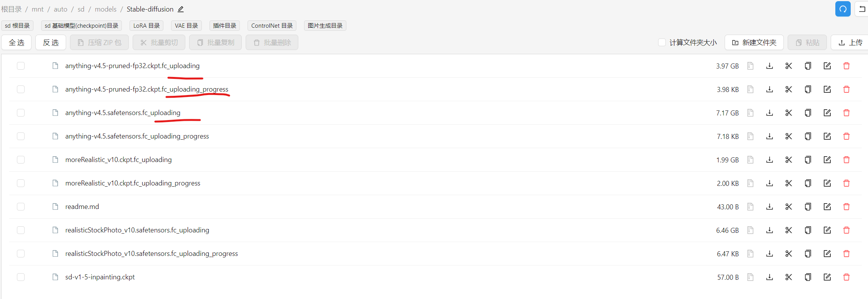The height and width of the screenshot is (299, 868).
Task: Delete the anything-v4.5-pruned-fp32.ckpt.fc_uploading file
Action: pyautogui.click(x=846, y=66)
